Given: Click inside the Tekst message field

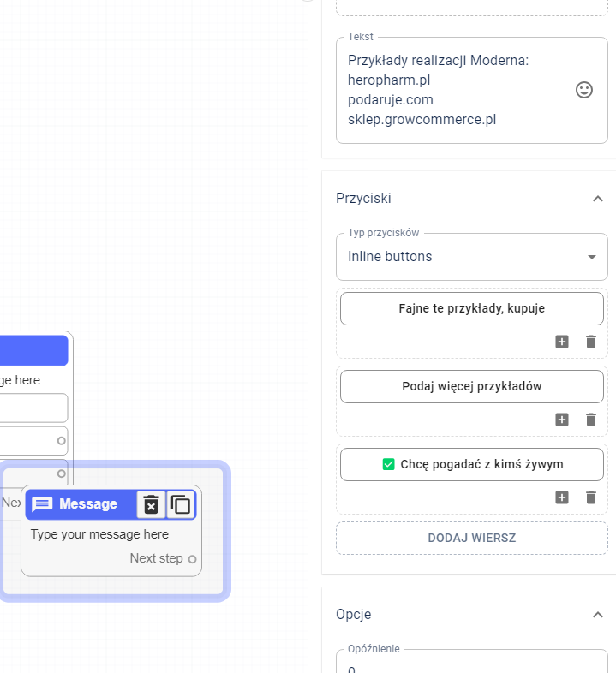Looking at the screenshot, I should 454,90.
